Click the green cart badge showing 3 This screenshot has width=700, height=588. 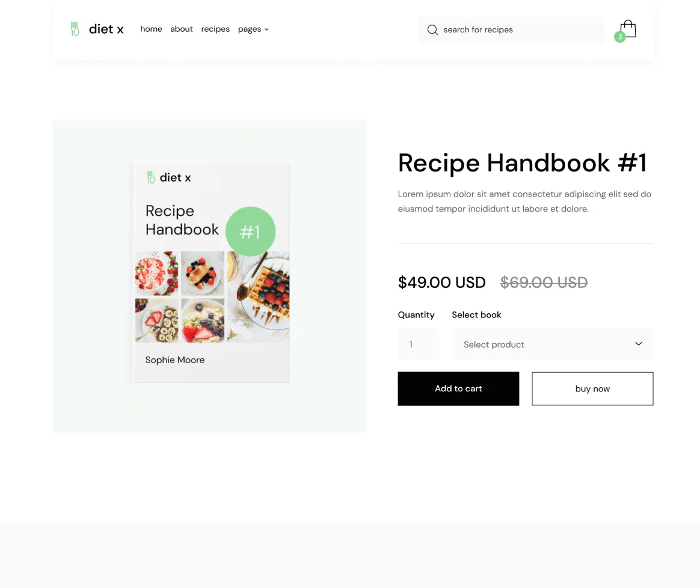619,37
